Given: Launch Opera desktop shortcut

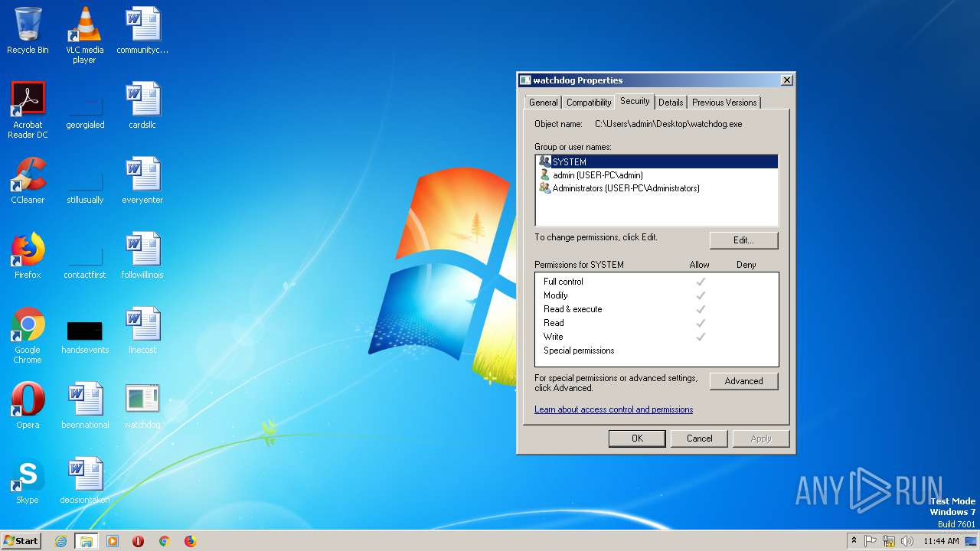Looking at the screenshot, I should 28,406.
